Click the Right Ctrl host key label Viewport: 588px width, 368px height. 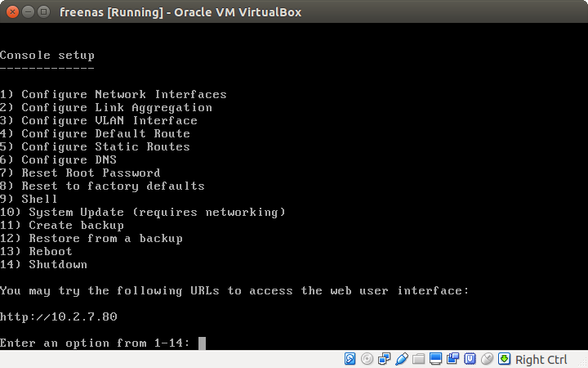click(541, 360)
